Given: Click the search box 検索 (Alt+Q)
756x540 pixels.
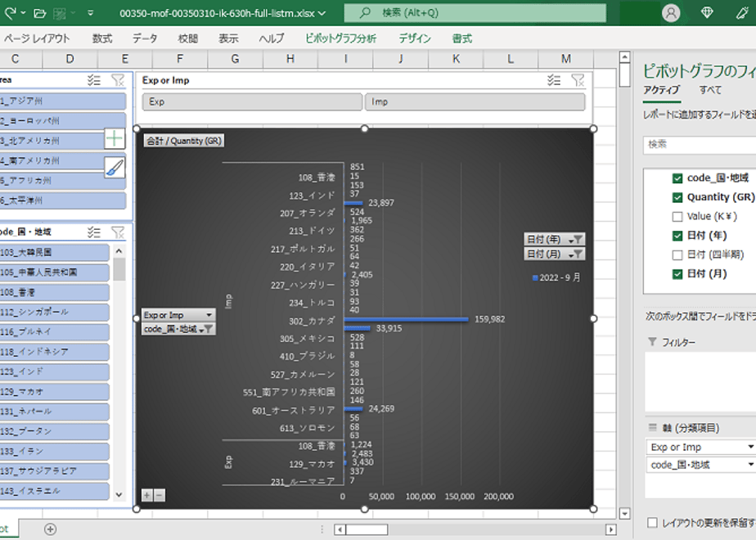Looking at the screenshot, I should (475, 13).
